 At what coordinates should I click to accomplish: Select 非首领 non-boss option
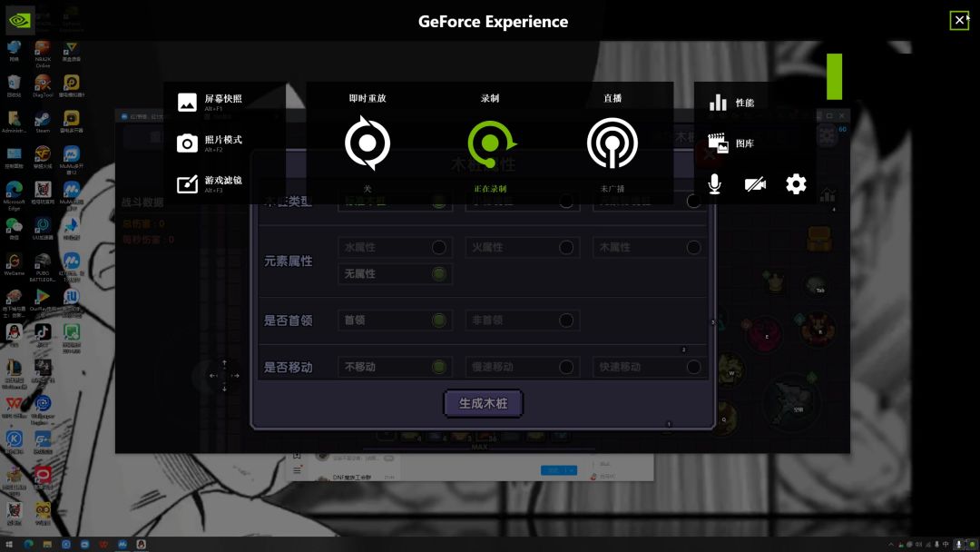coord(523,320)
